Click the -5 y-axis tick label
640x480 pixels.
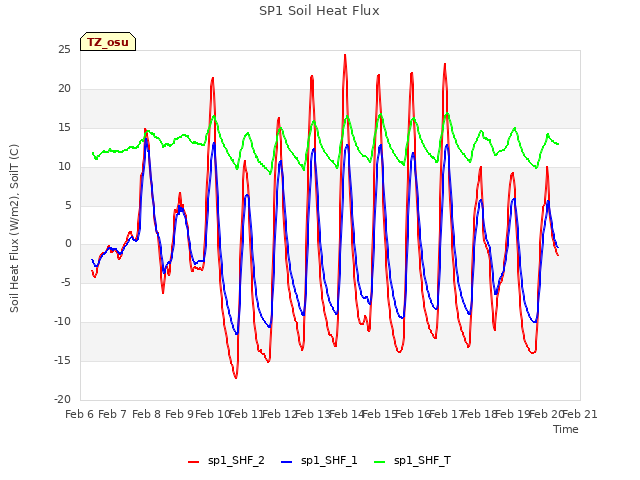pos(66,283)
